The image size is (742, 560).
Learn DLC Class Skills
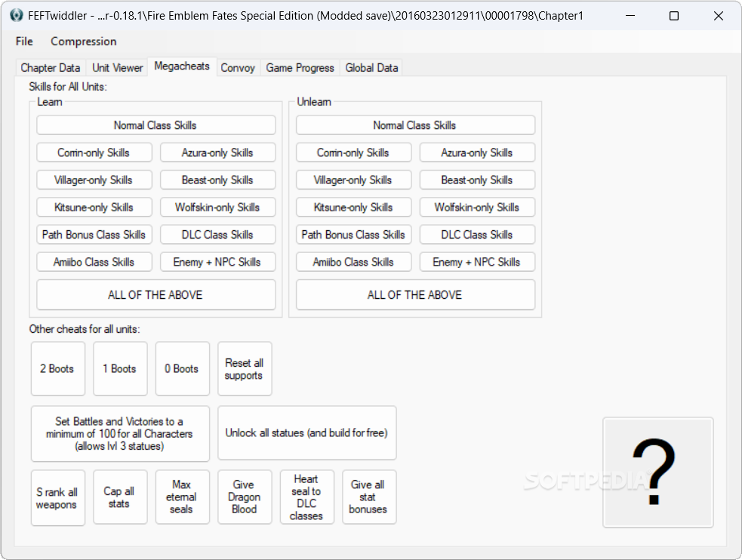coord(217,235)
